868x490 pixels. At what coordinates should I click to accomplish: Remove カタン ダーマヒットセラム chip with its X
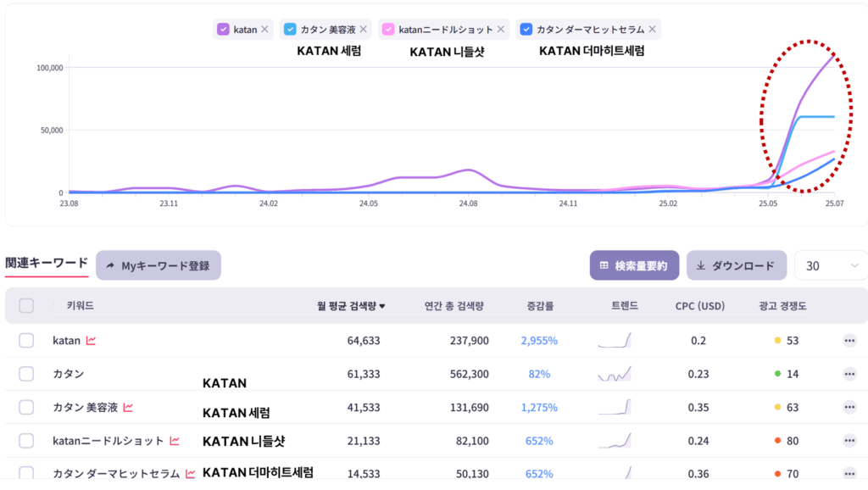point(652,30)
